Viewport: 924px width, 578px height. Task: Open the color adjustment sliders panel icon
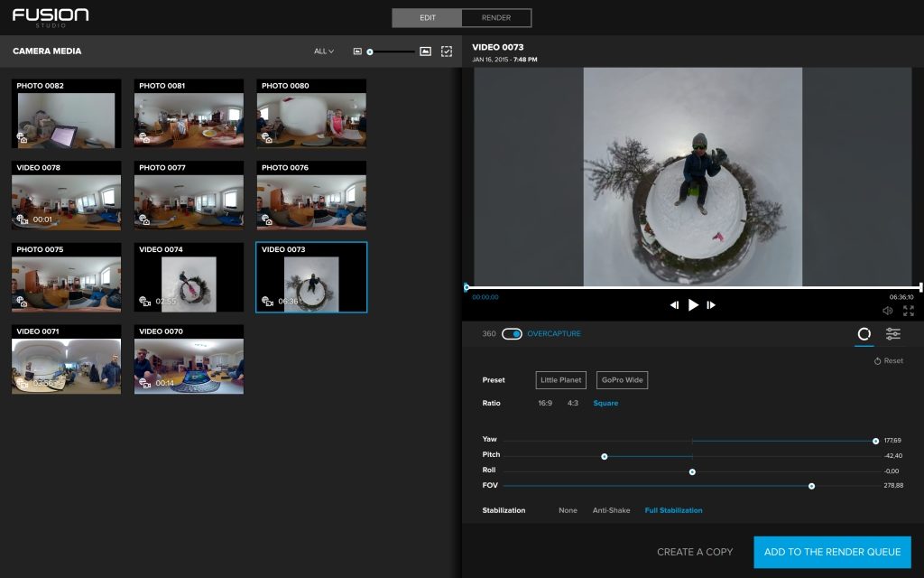(892, 334)
